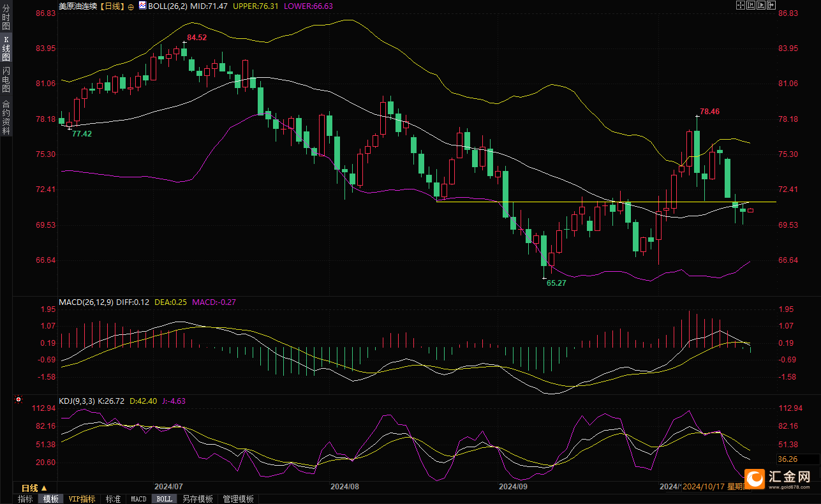Image resolution: width=821 pixels, height=504 pixels.
Task: Click the 78.46 peak price label
Action: [709, 112]
